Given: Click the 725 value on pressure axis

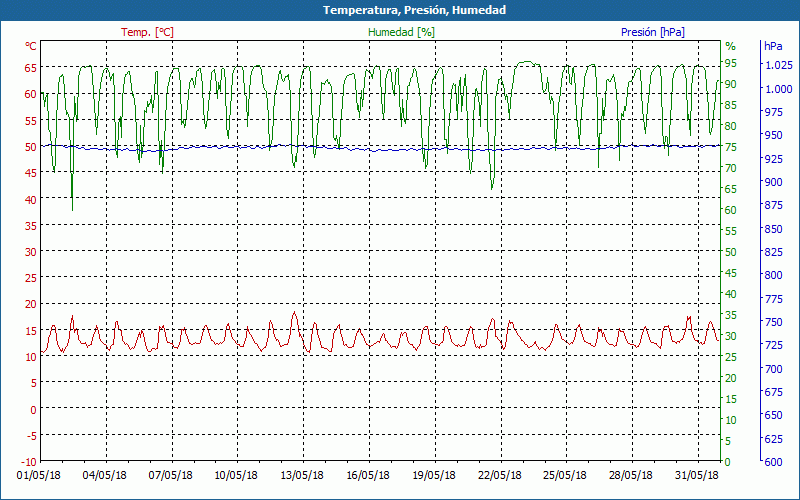Looking at the screenshot, I should click(773, 345).
